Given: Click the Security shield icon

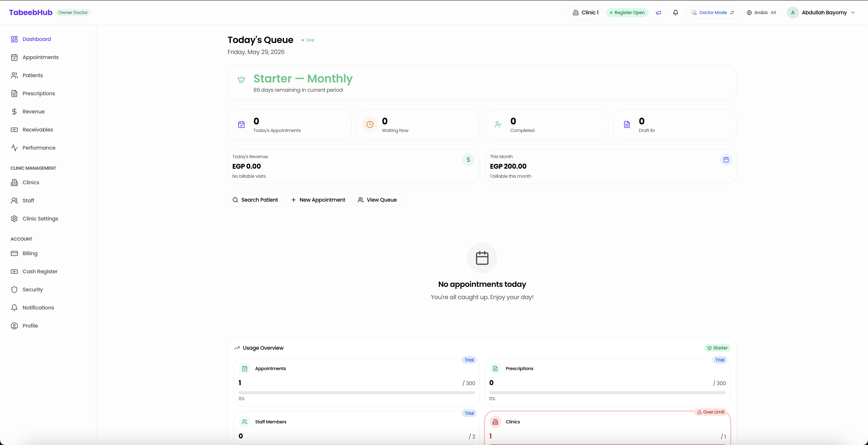Looking at the screenshot, I should click(x=14, y=289).
